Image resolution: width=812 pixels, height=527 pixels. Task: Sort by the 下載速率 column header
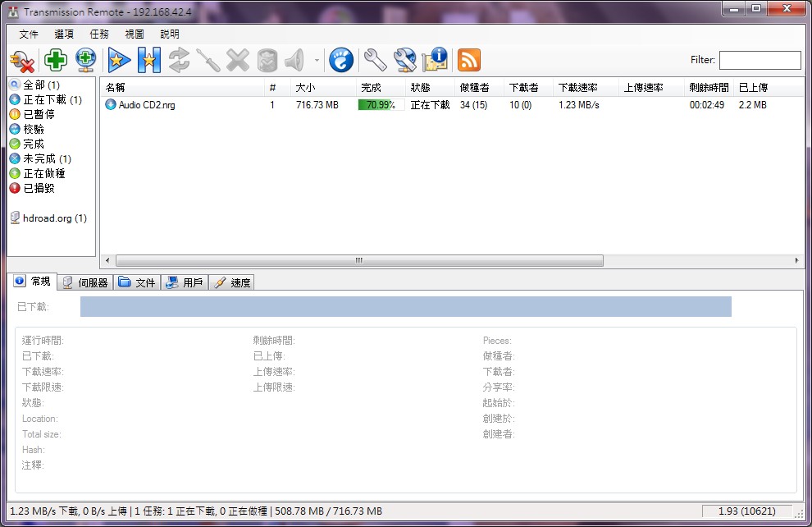[586, 88]
